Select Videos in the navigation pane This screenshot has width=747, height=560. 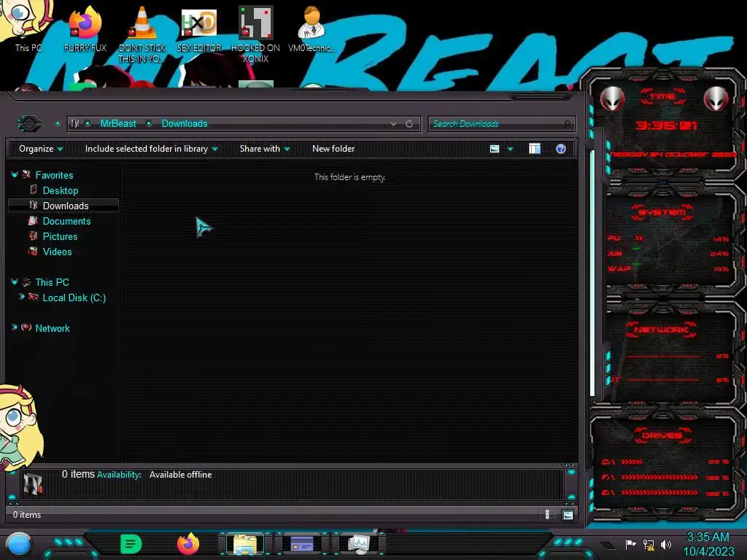pyautogui.click(x=57, y=252)
